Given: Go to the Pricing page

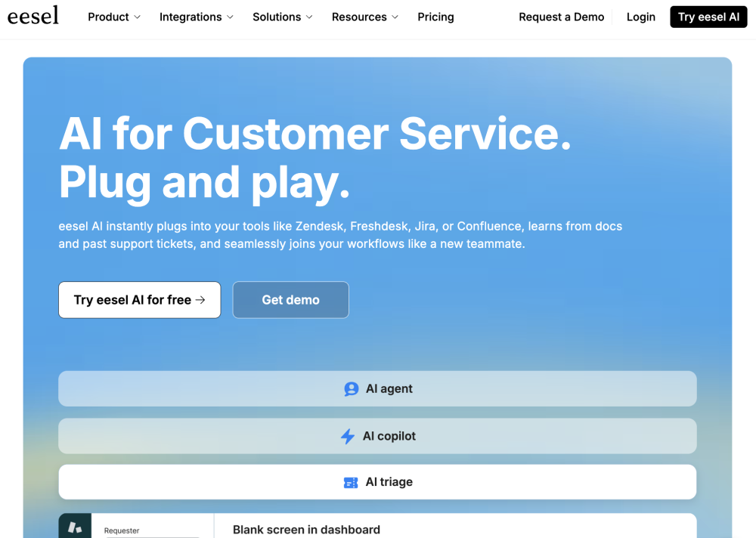Looking at the screenshot, I should [x=436, y=17].
